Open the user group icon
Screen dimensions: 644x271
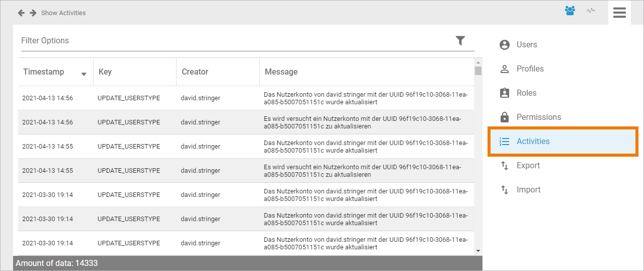[570, 11]
